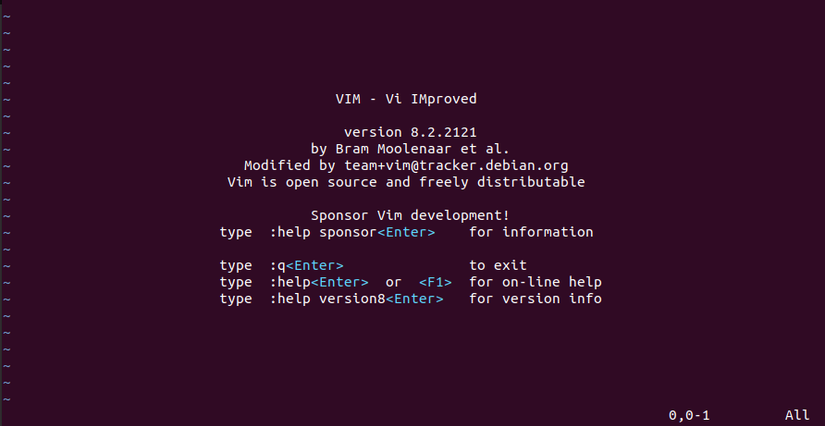Click the blue <F1> key label
The image size is (825, 426).
pyautogui.click(x=435, y=282)
